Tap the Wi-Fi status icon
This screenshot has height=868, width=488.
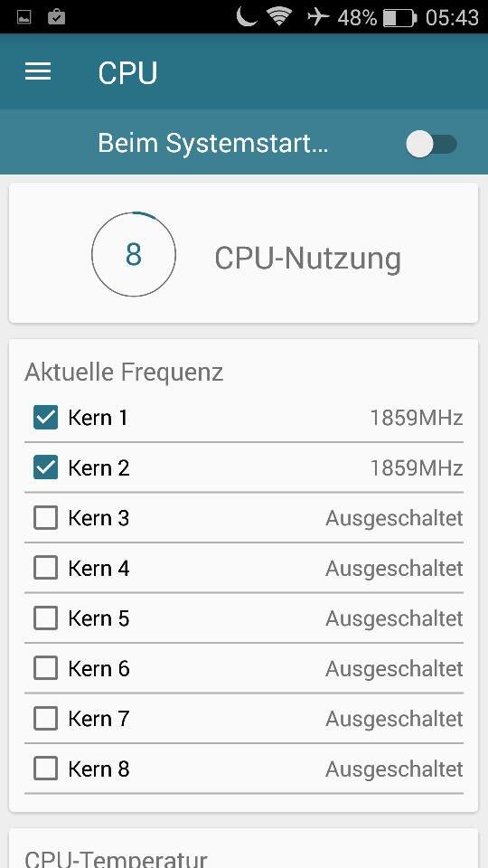tap(279, 16)
